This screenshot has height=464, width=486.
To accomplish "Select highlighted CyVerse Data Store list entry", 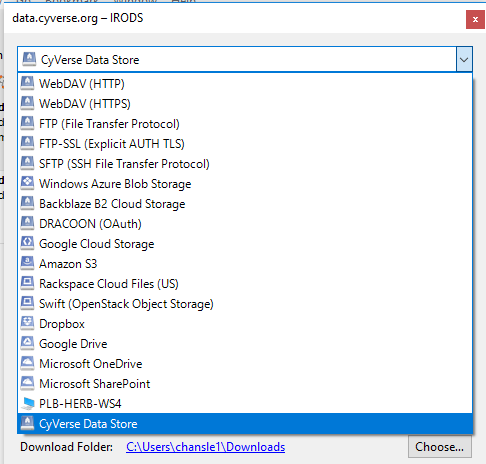I will (245, 423).
